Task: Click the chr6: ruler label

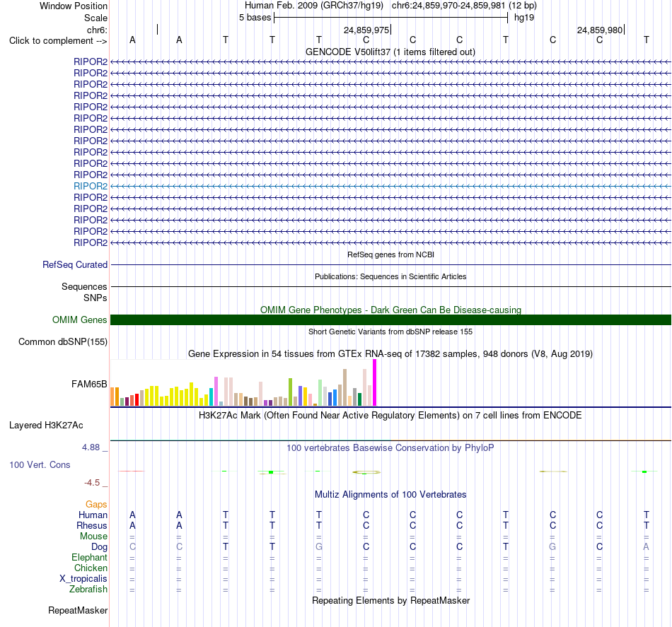Action: click(98, 30)
